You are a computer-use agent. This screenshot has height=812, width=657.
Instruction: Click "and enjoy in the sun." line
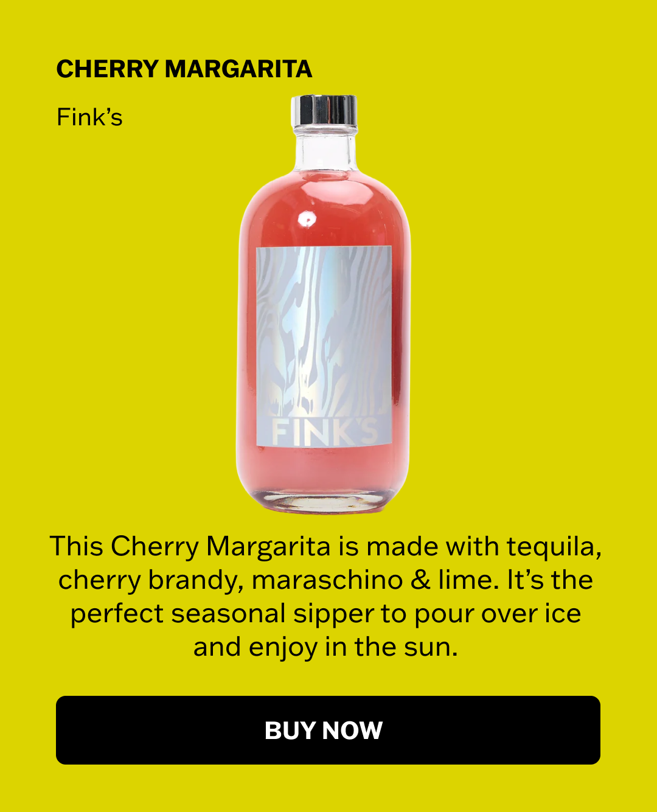(325, 647)
